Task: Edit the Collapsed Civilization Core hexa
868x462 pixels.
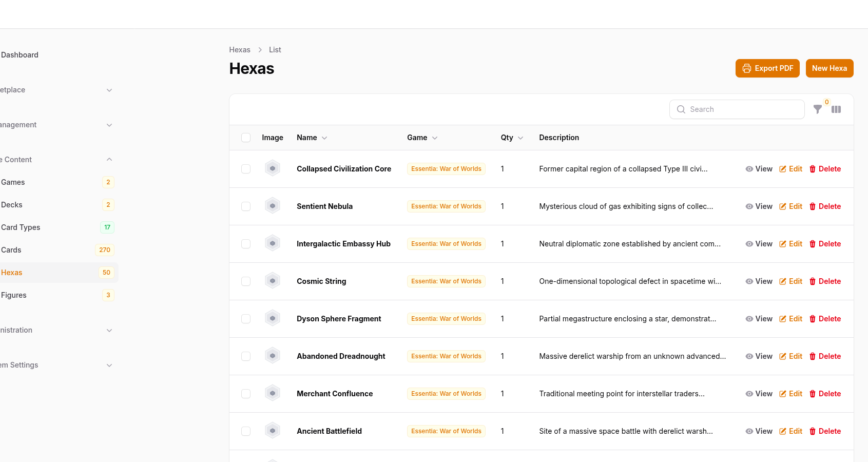Action: pos(790,169)
